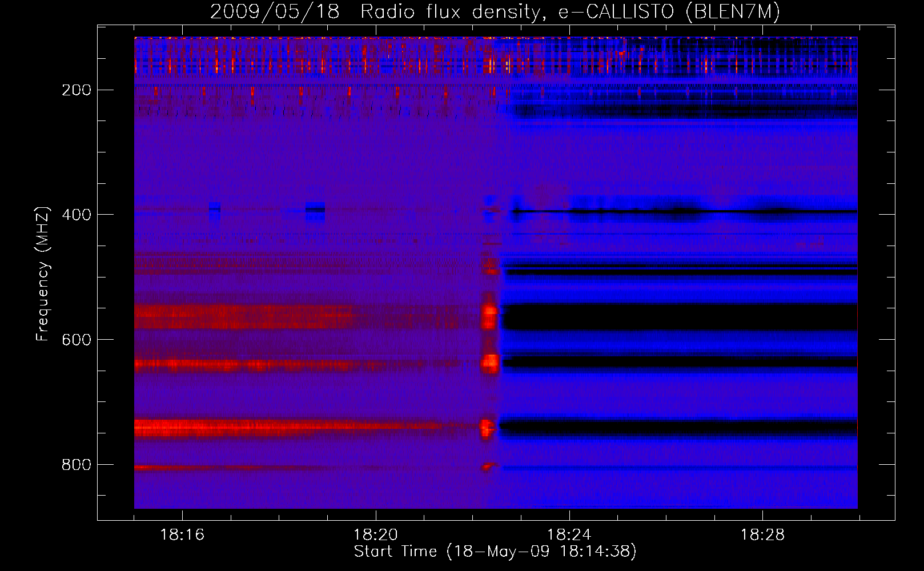Click the 200 frequency axis label
Image resolution: width=924 pixels, height=571 pixels.
pyautogui.click(x=77, y=90)
